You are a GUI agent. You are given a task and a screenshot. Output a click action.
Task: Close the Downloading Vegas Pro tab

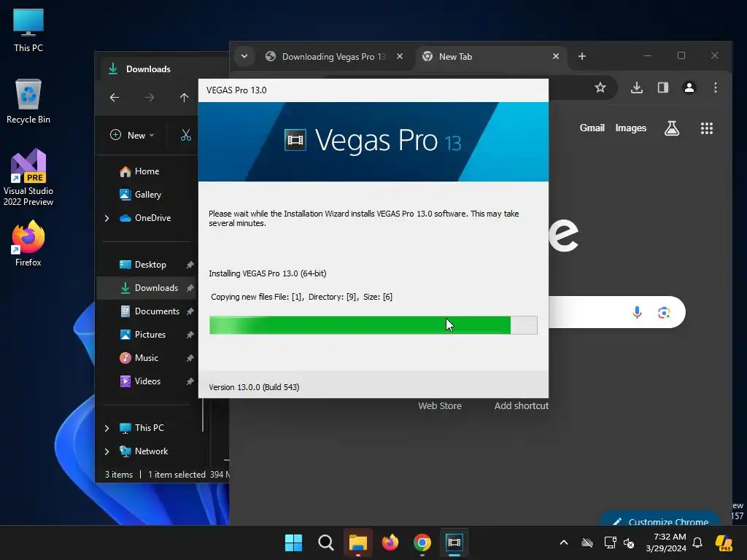400,56
